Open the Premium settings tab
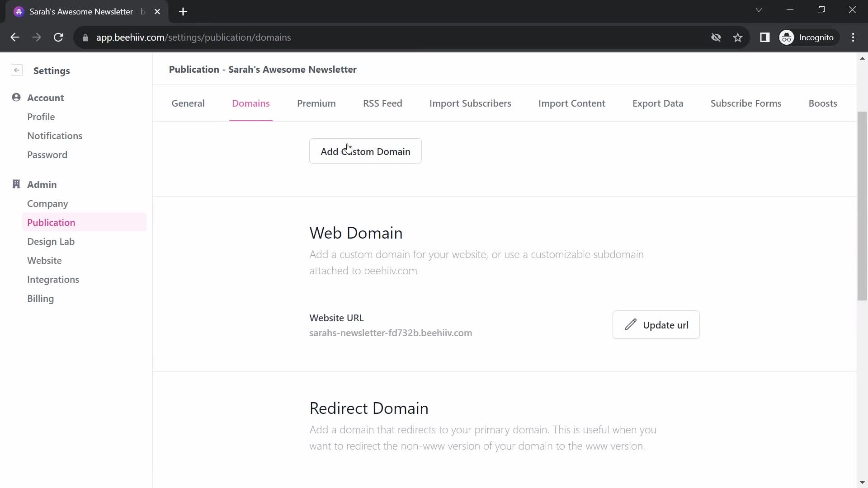Screen dimensions: 868x488 coord(316,103)
